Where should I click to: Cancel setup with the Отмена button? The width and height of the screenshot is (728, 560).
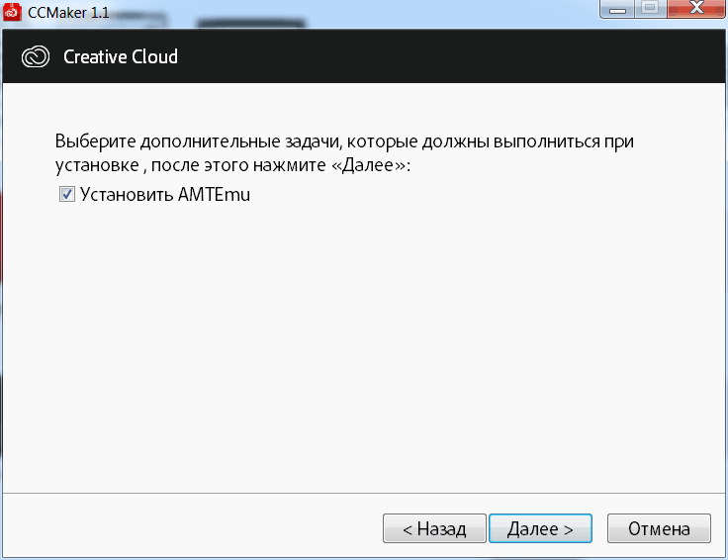659,528
